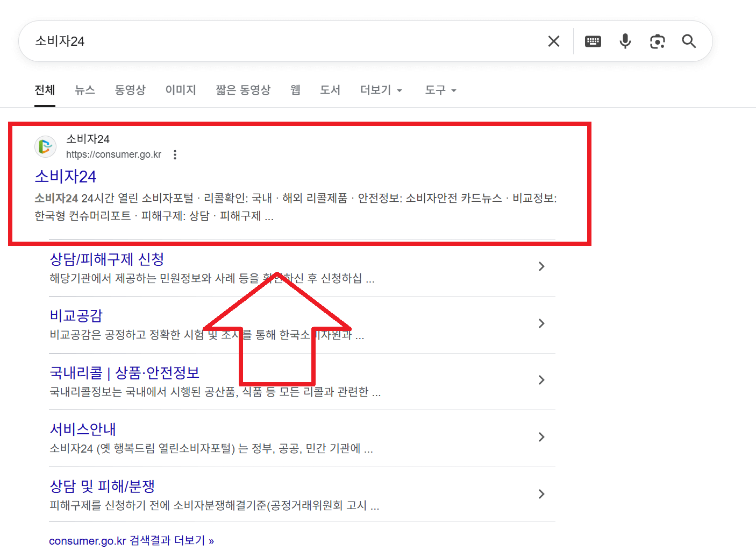
Task: Open the on-screen keyboard icon in the search bar
Action: tap(593, 41)
